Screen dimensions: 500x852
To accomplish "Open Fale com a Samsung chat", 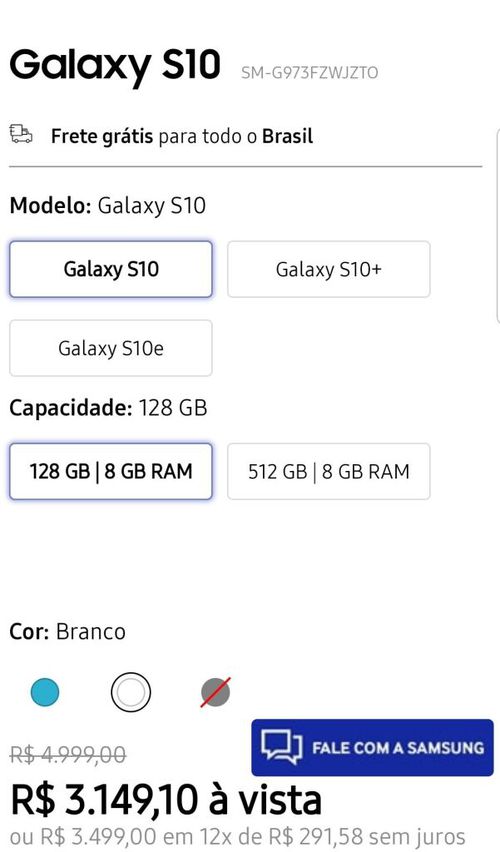I will pos(372,748).
